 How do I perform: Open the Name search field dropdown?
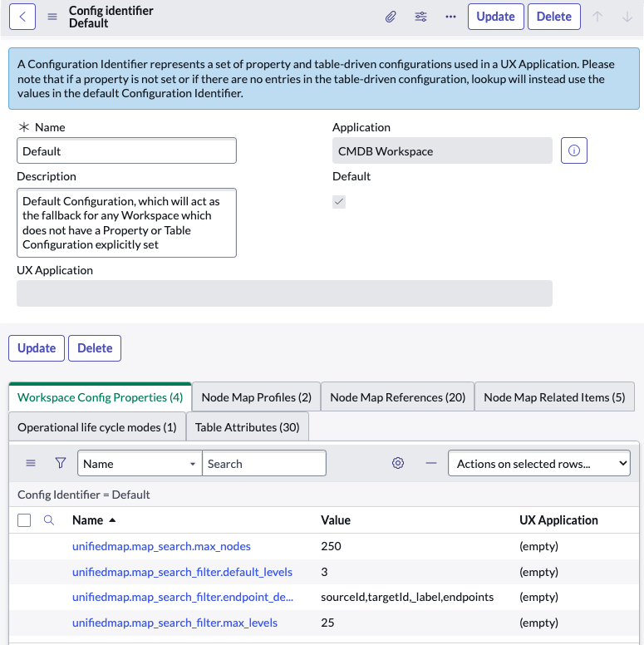[x=140, y=463]
